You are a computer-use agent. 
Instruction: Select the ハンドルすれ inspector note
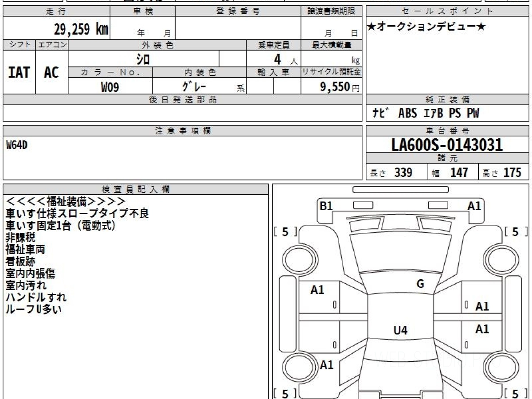click(x=36, y=297)
